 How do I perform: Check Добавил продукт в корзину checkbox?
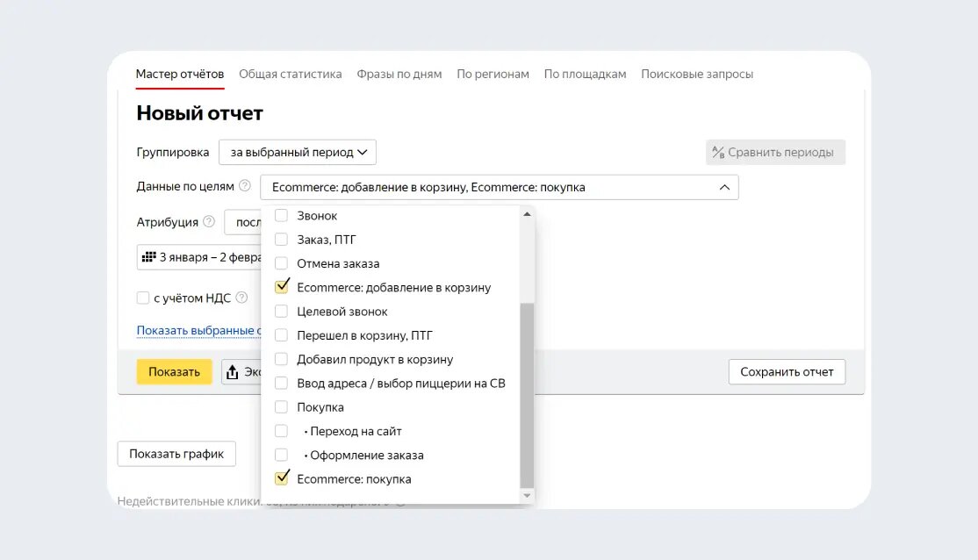click(281, 359)
